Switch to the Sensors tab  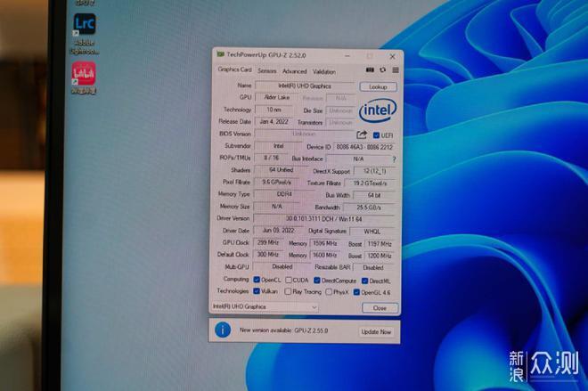pyautogui.click(x=267, y=71)
